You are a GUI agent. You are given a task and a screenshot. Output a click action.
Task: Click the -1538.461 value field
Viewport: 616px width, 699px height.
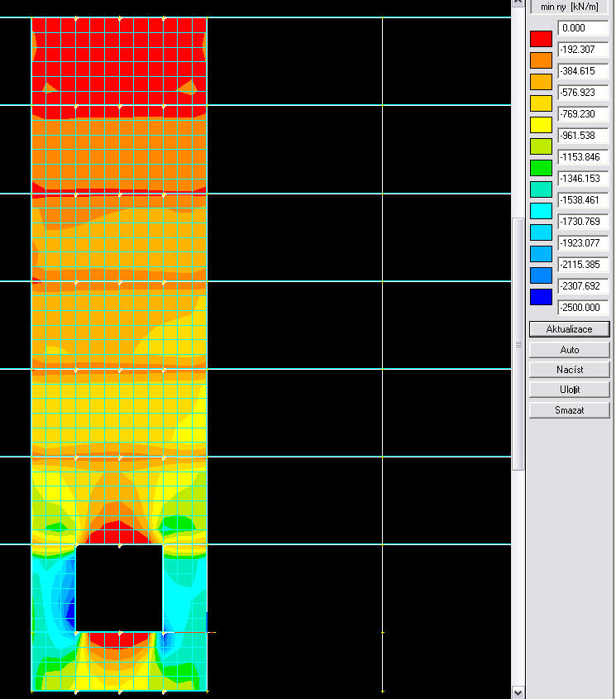tap(583, 200)
